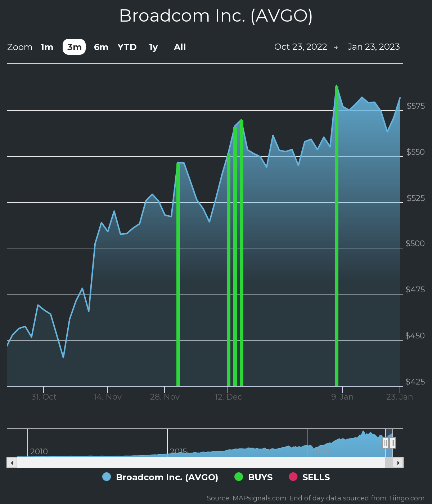Grab the left navigator range handle
Image resolution: width=432 pixels, height=504 pixels.
[386, 443]
